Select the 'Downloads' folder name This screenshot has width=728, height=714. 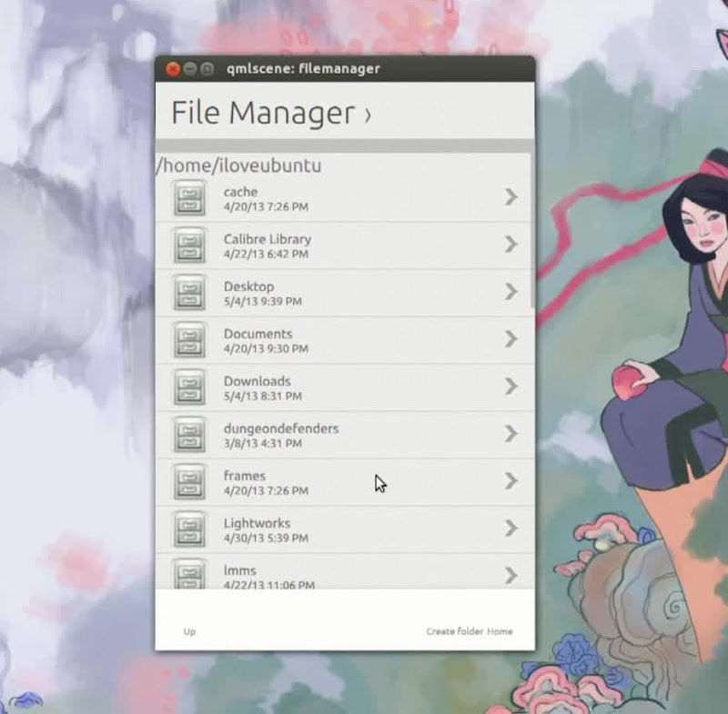(258, 381)
